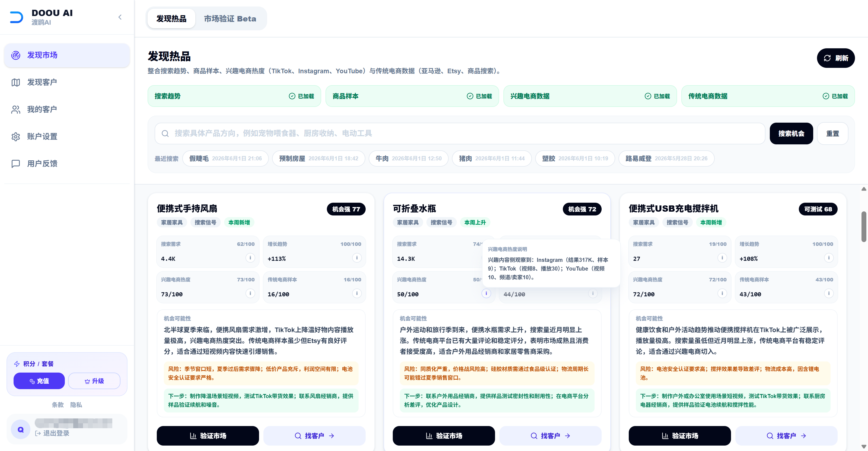Click the 机会强 77 badge
Image resolution: width=868 pixels, height=451 pixels.
pyautogui.click(x=346, y=209)
